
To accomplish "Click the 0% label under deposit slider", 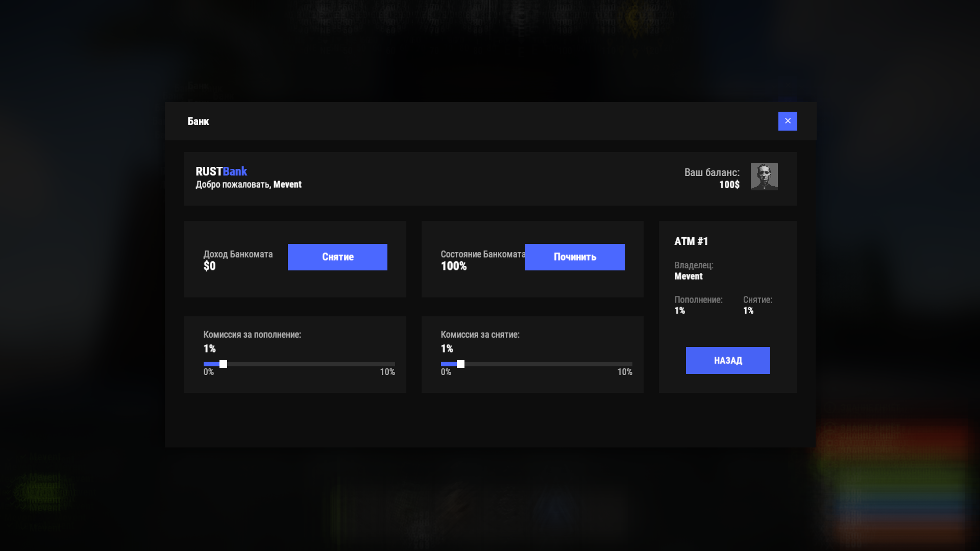I will click(x=208, y=372).
